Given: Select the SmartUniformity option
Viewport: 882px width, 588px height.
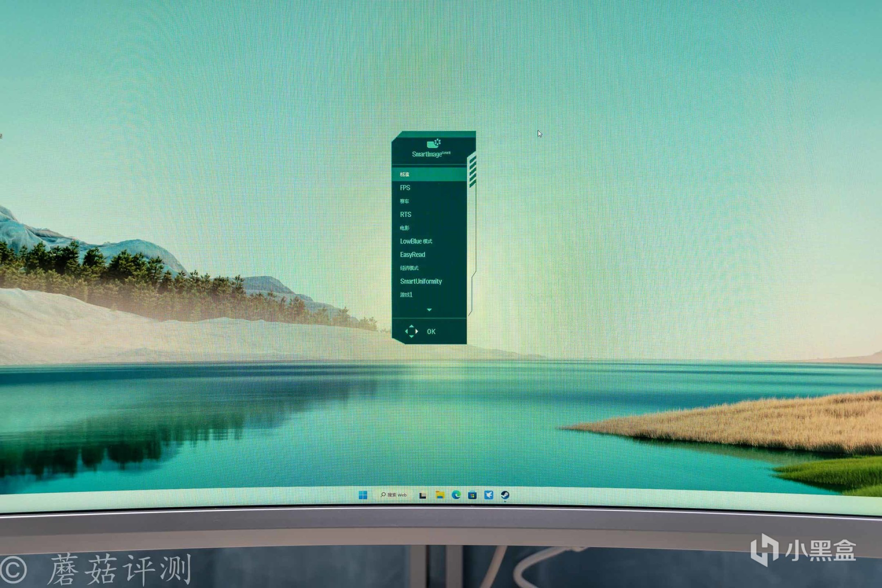Looking at the screenshot, I should (x=429, y=281).
